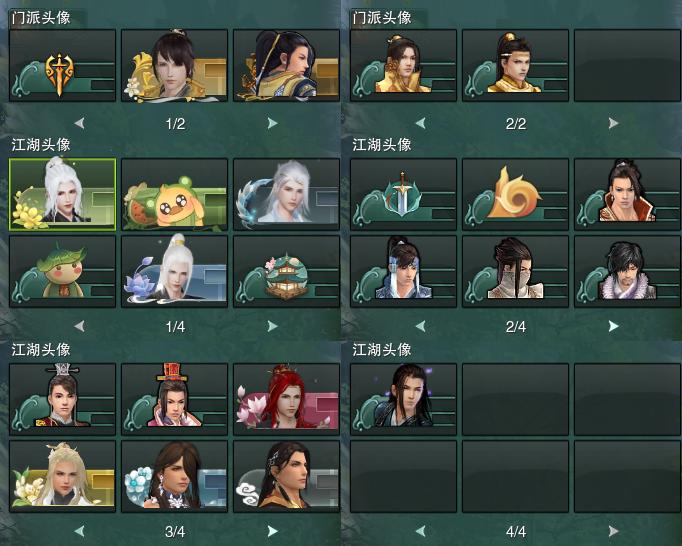This screenshot has height=546, width=682.
Task: Select the green leaf-hat doll avatar
Action: [62, 271]
